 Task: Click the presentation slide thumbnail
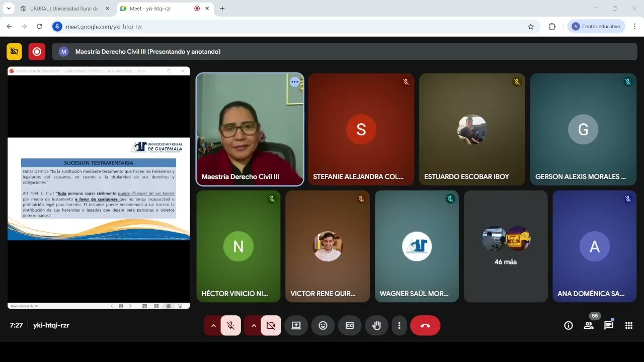99,188
